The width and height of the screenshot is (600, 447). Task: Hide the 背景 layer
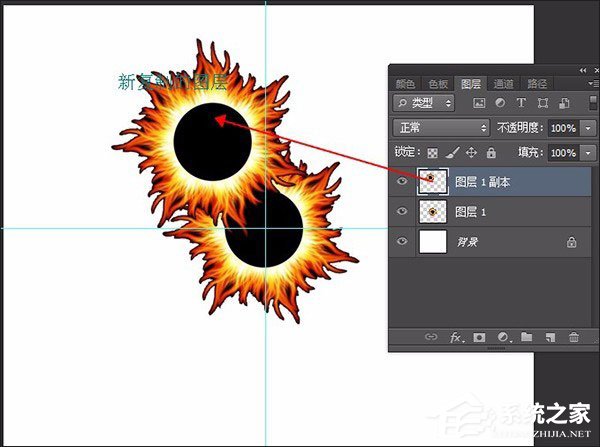point(402,241)
